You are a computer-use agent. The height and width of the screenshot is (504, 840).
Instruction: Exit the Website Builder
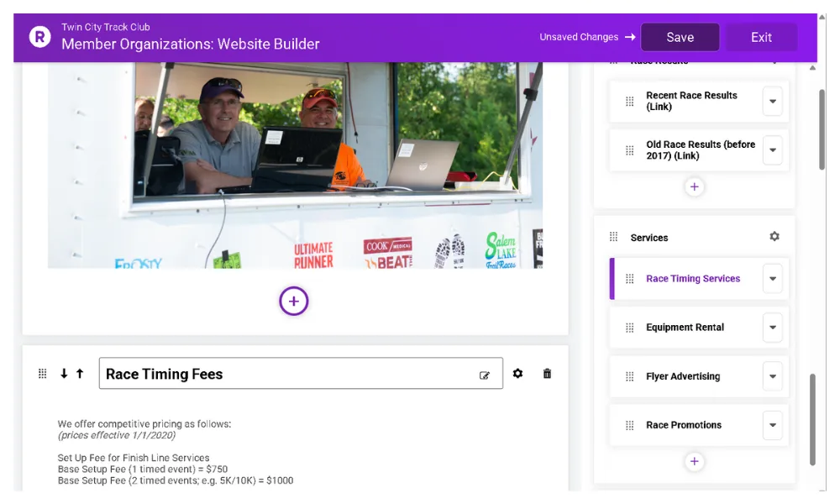point(761,37)
